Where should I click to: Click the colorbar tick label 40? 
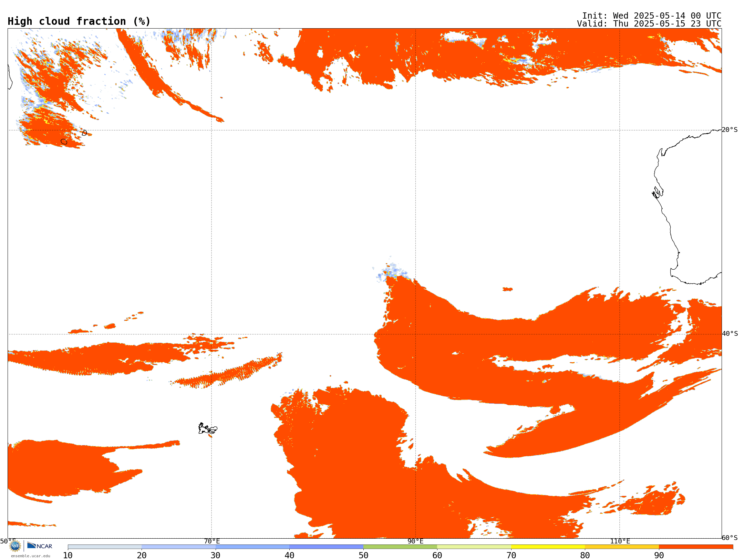[289, 556]
